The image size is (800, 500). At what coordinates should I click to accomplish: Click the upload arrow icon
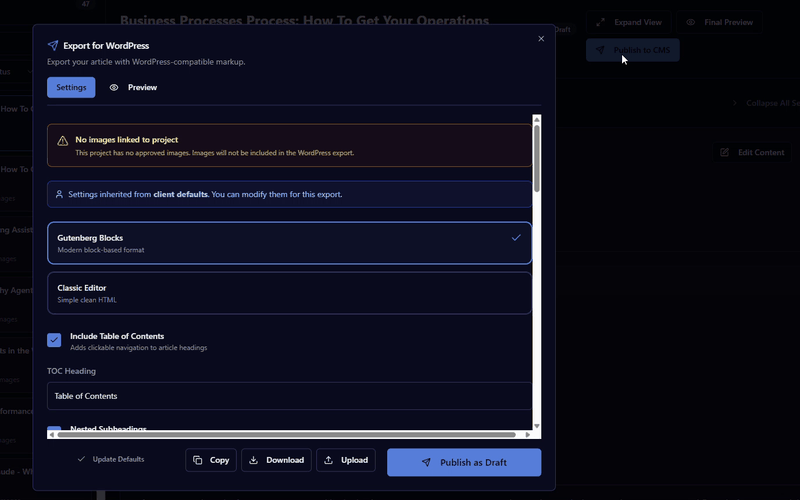(x=328, y=461)
